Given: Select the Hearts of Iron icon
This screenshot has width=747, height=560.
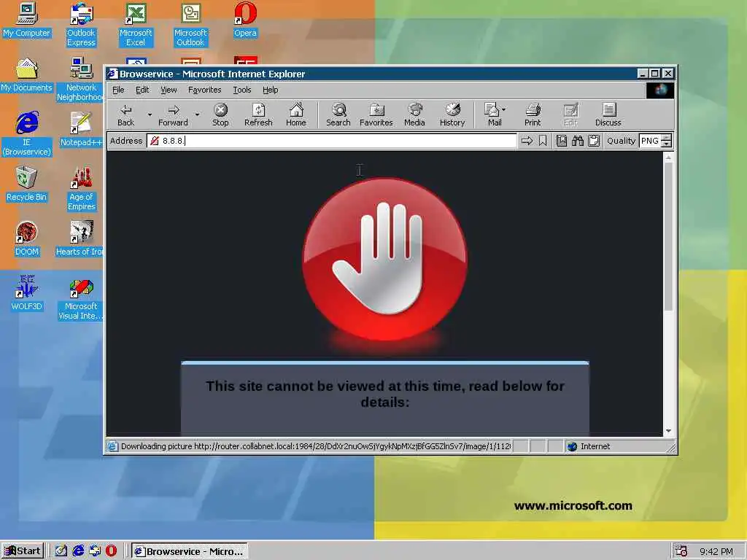Looking at the screenshot, I should (80, 239).
